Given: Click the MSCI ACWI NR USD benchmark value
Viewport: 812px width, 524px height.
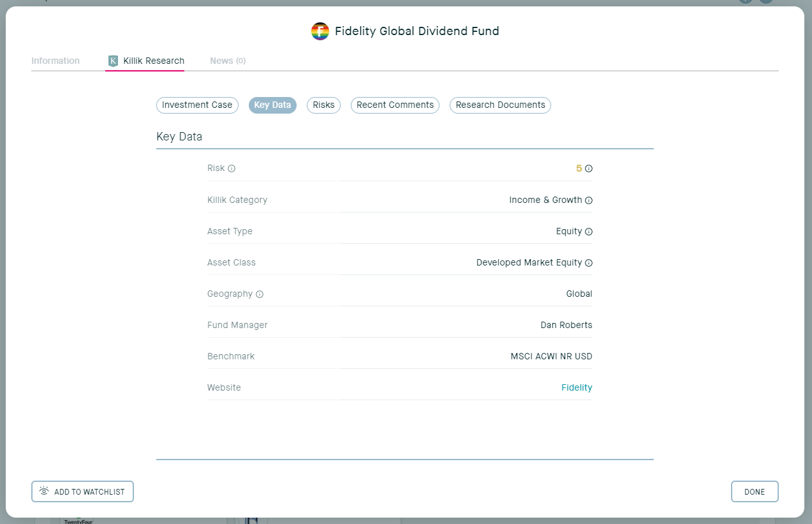Looking at the screenshot, I should coord(552,356).
